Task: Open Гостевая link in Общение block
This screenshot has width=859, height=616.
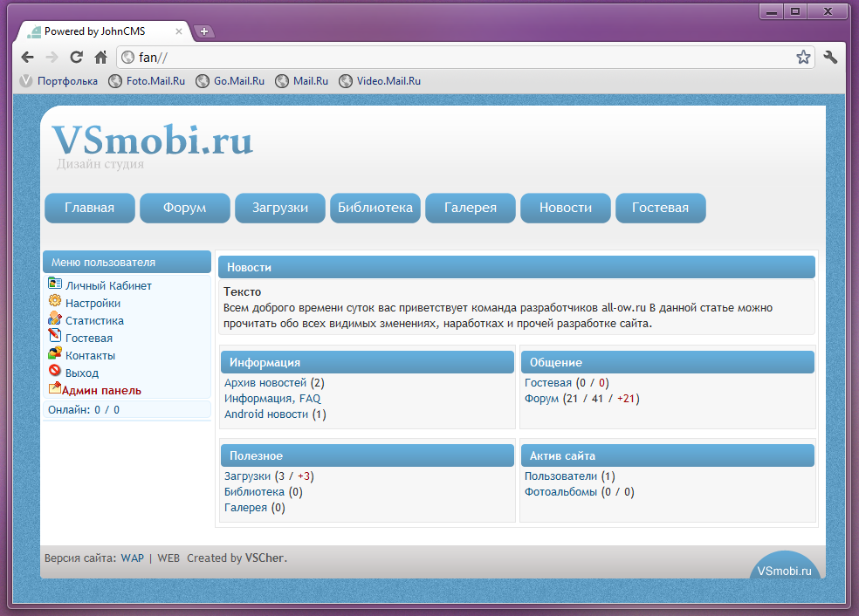Action: tap(548, 383)
